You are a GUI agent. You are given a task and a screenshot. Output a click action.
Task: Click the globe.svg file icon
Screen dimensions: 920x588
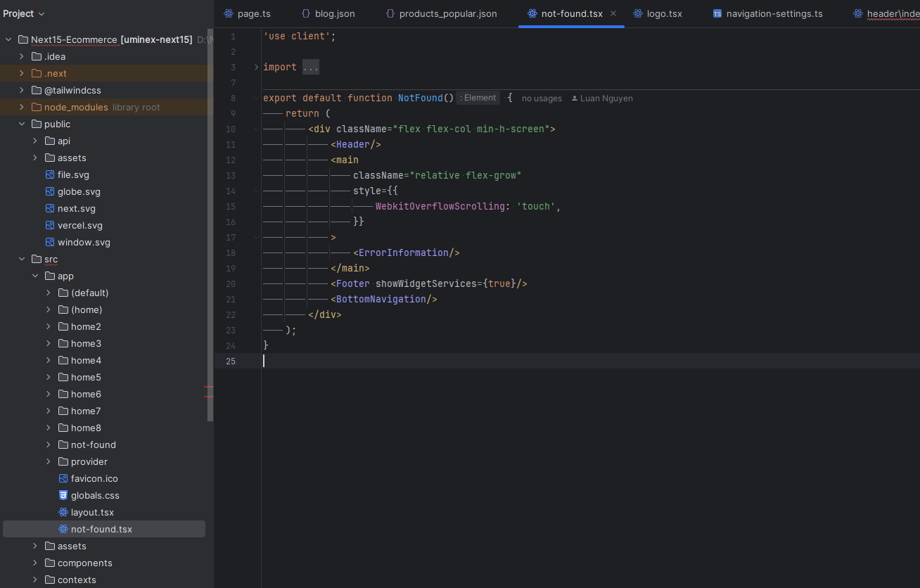click(x=50, y=191)
